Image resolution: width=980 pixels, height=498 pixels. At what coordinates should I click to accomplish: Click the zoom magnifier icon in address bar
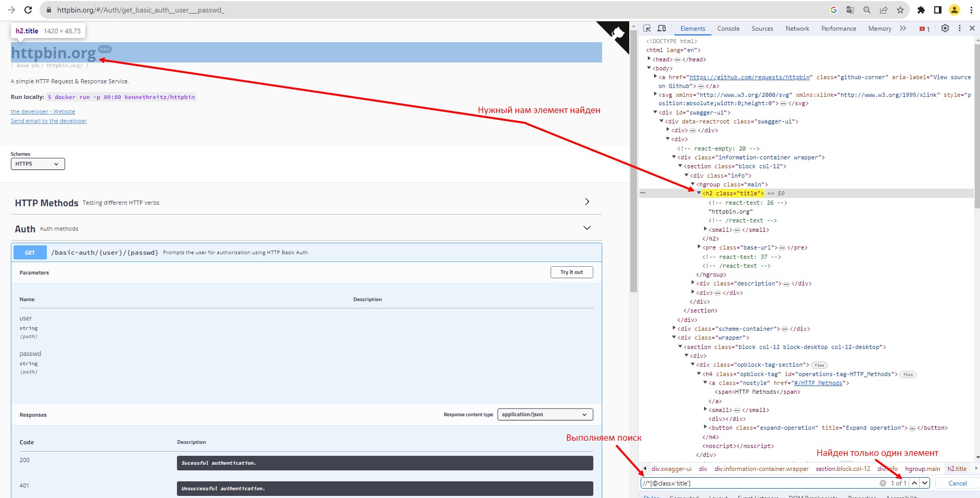coord(867,10)
